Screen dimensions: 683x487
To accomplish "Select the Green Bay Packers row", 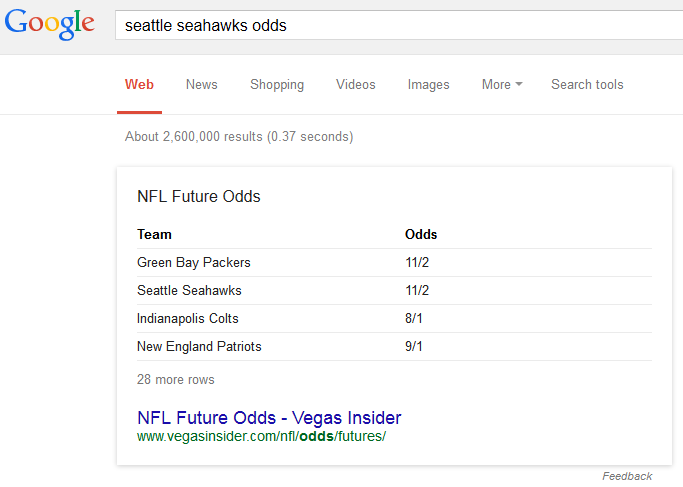I will pos(194,263).
